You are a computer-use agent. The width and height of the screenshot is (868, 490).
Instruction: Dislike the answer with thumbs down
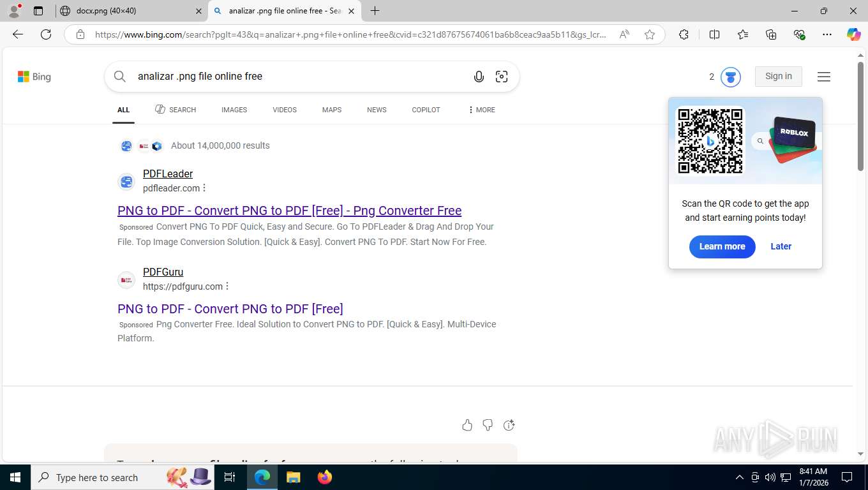coord(488,425)
